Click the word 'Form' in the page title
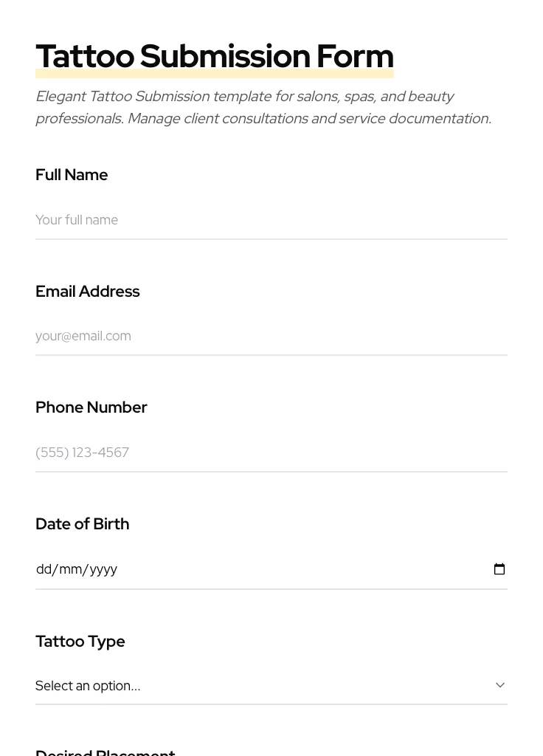543x756 pixels. click(355, 57)
